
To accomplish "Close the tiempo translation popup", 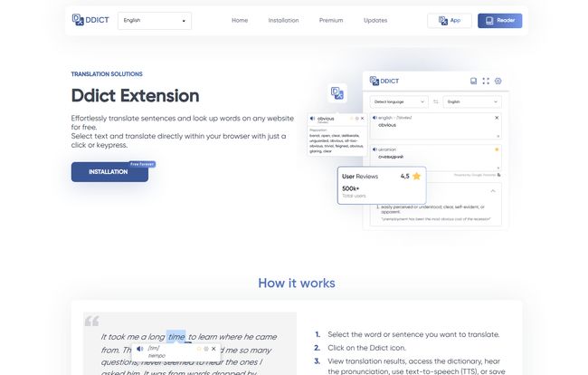I will 213,349.
